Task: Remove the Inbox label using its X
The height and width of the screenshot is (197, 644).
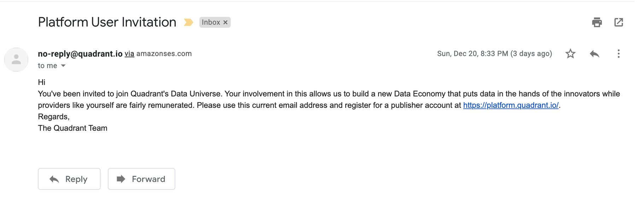Action: (226, 22)
